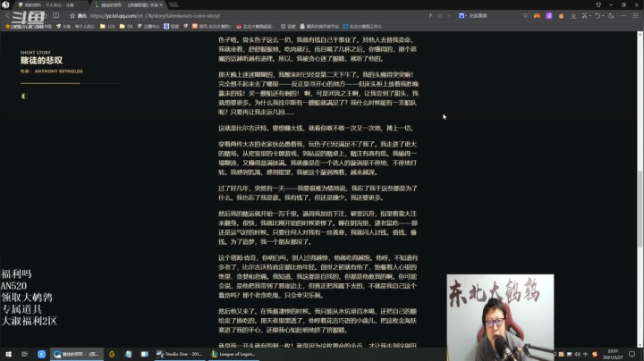Open the notification center icon
Screen dimensions: 644x361
(x=632, y=354)
